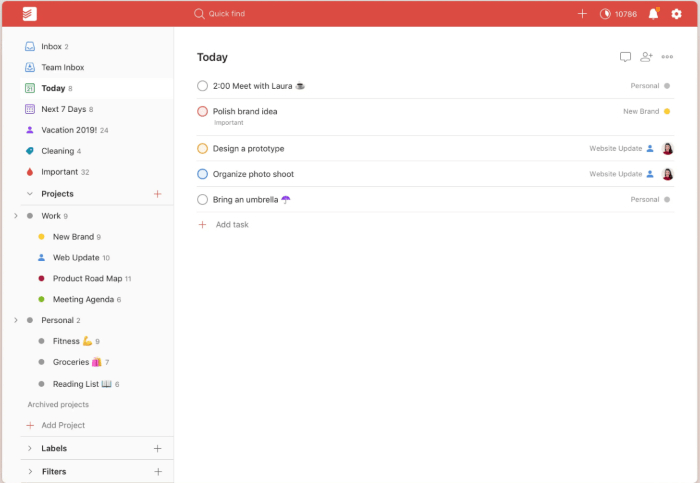Screen dimensions: 700x483
Task: Open Archived projects link
Action: [58, 404]
